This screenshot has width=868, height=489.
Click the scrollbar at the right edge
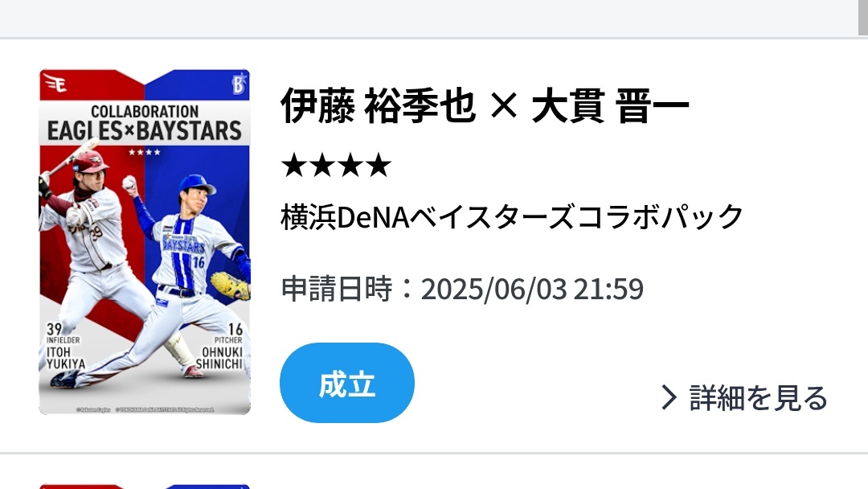(863, 18)
